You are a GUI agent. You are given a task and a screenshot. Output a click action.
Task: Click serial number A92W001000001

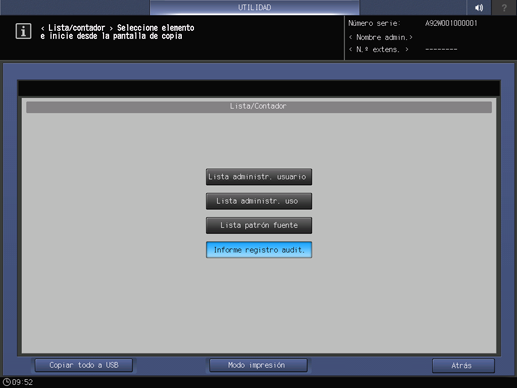[451, 23]
